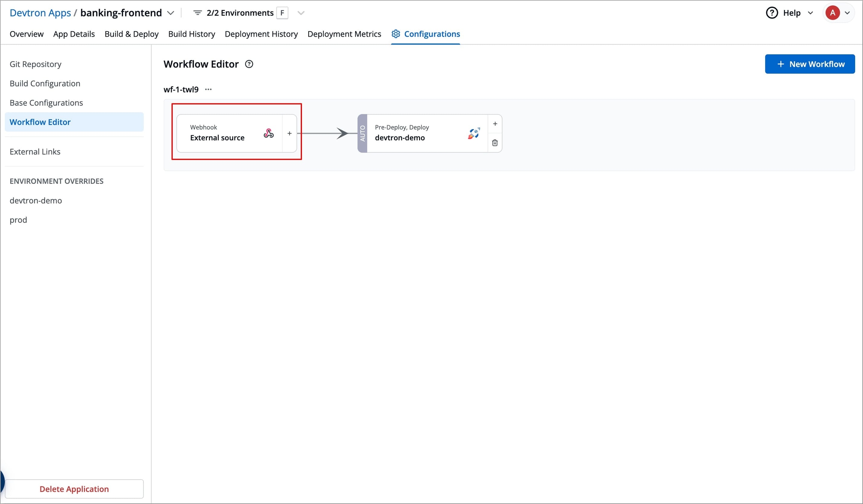Click the AUTO trigger label on deploy node

362,133
